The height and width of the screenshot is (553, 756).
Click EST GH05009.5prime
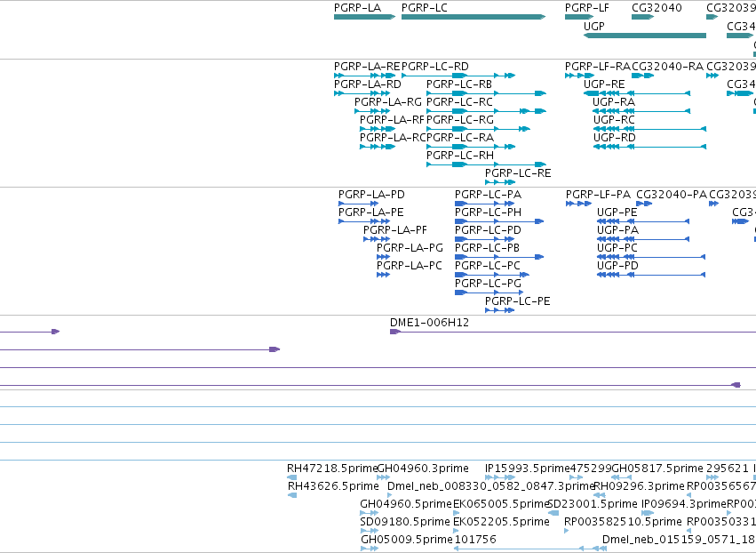click(x=370, y=549)
